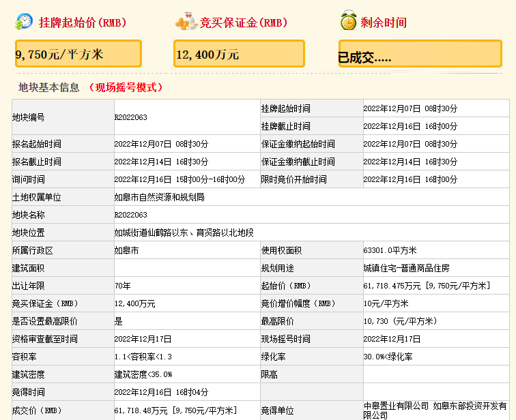Click the 询问时间 value 15时00分-16时00分
This screenshot has height=420, width=516.
pyautogui.click(x=211, y=179)
